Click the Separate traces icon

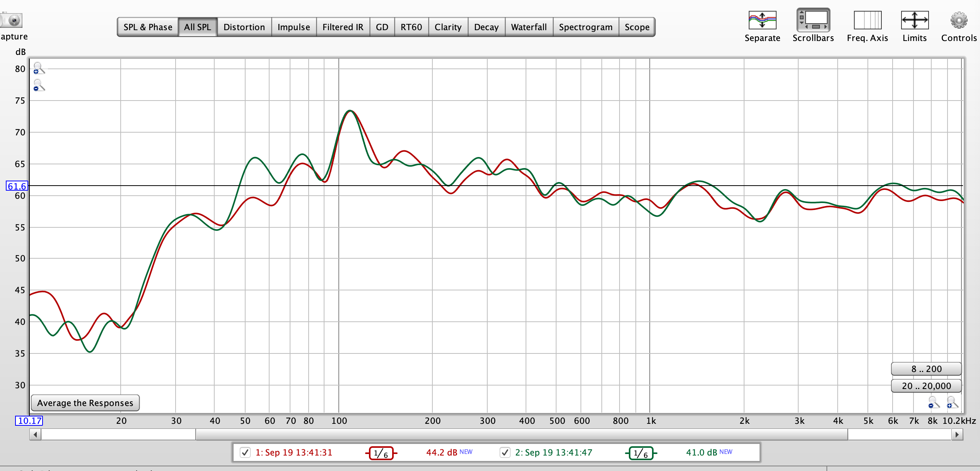point(762,20)
